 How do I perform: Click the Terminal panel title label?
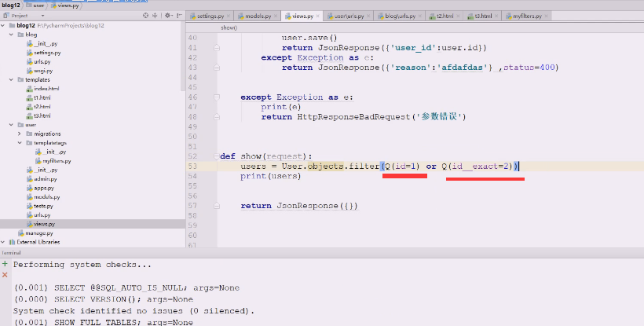(11, 252)
